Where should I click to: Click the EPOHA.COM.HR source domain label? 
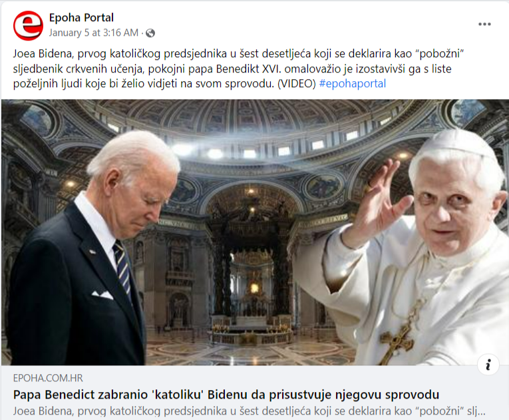[x=48, y=378]
